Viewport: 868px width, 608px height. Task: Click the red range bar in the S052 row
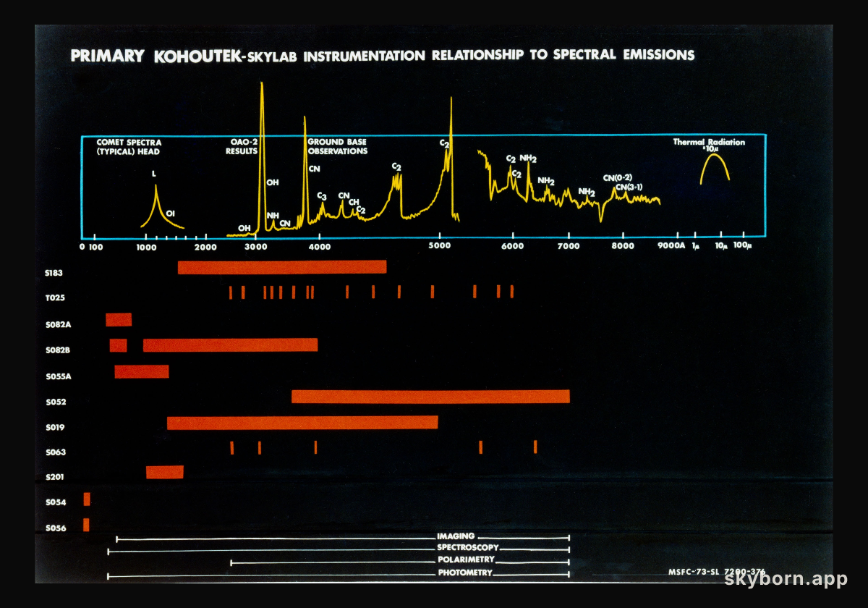tap(430, 397)
